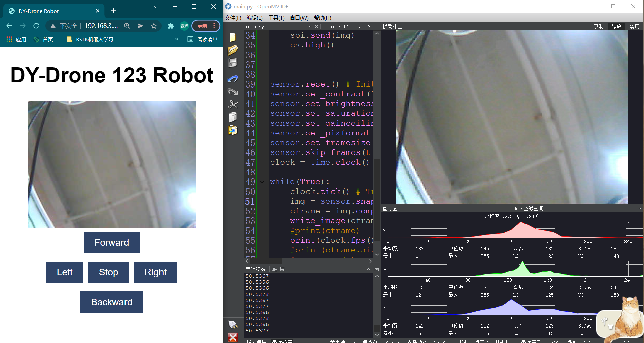The height and width of the screenshot is (343, 644).
Task: Click the browser Forward arrow
Action: coord(23,26)
